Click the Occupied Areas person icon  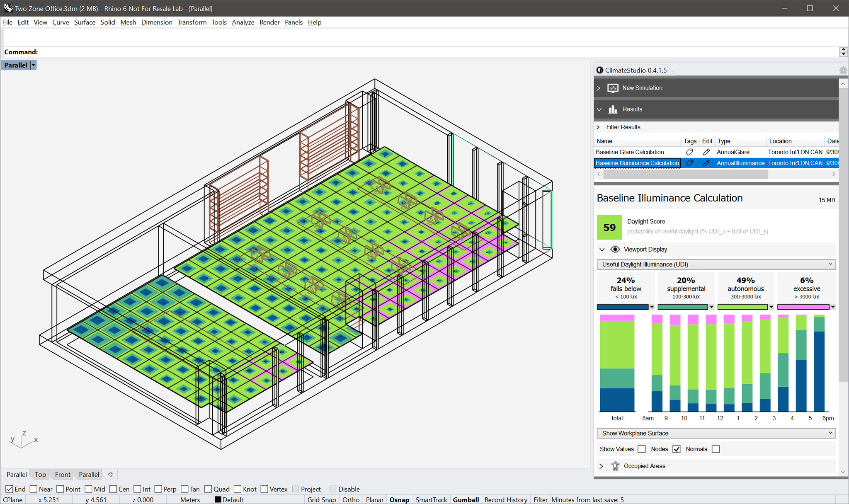615,466
